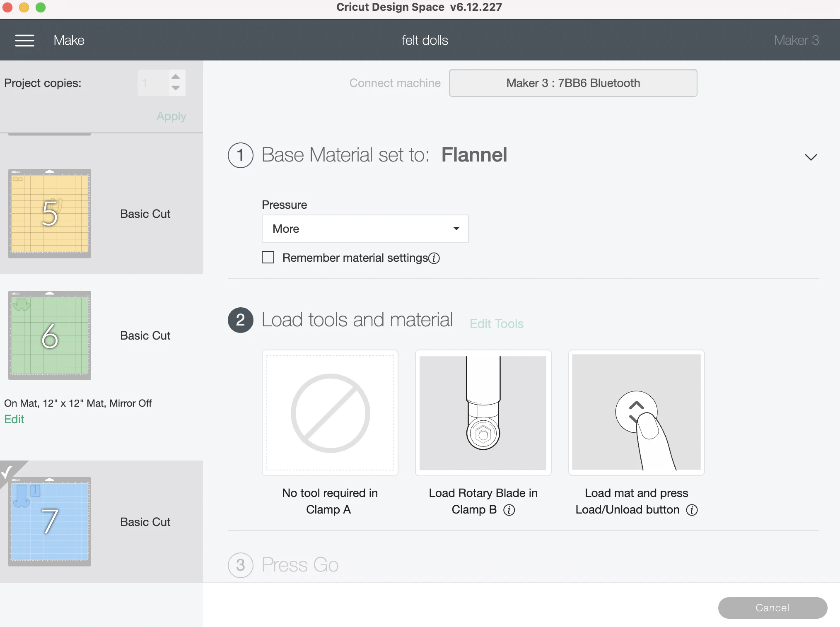Screen dimensions: 840x627
Task: Enable Remember material settings checkbox
Action: pyautogui.click(x=268, y=257)
